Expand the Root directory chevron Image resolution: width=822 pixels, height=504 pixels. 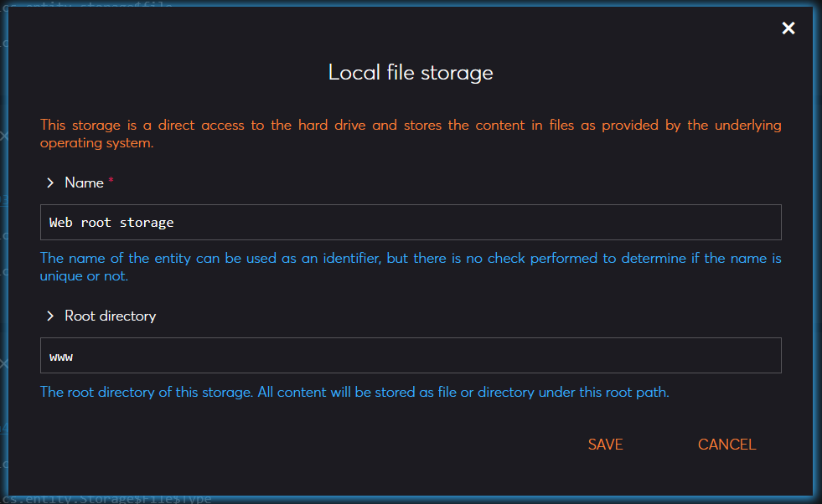click(49, 316)
